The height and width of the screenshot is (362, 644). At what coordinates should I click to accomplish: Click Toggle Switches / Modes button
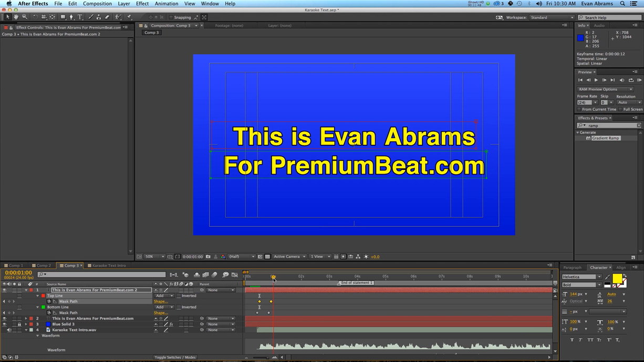[175, 357]
